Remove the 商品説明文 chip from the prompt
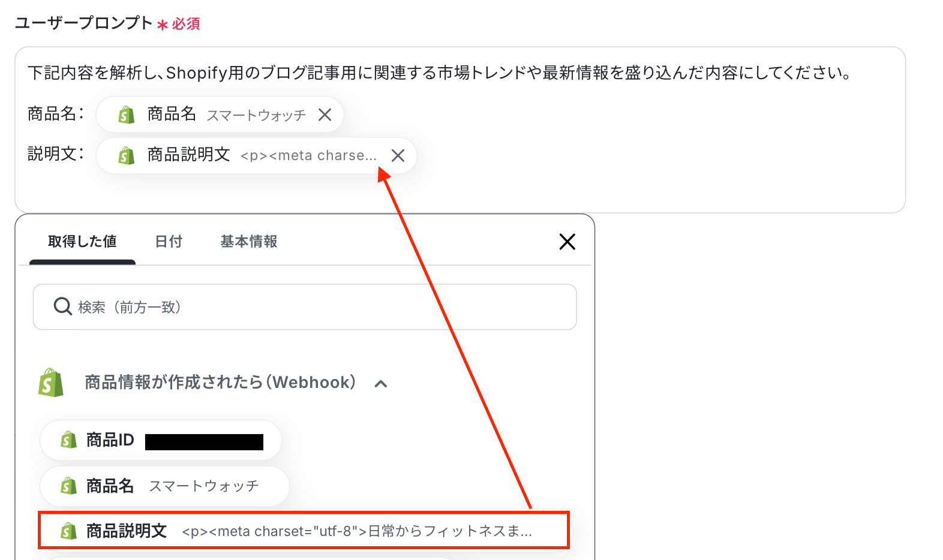The height and width of the screenshot is (560, 943). click(x=398, y=156)
